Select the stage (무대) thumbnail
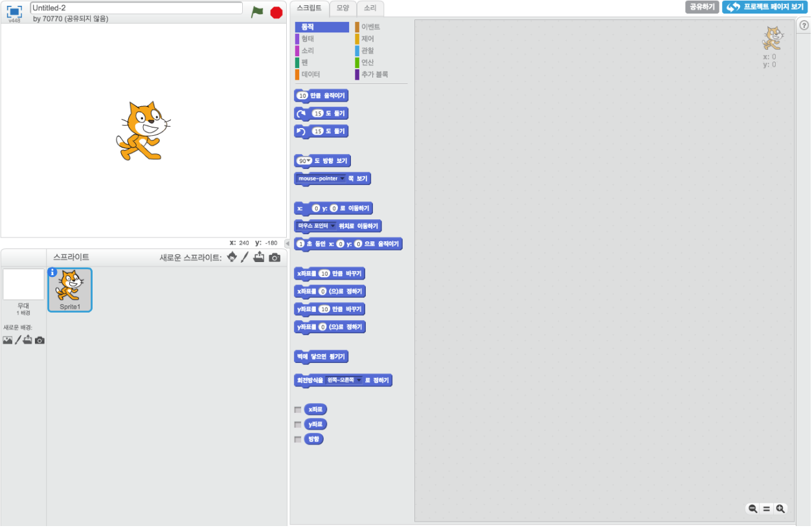 [x=23, y=285]
